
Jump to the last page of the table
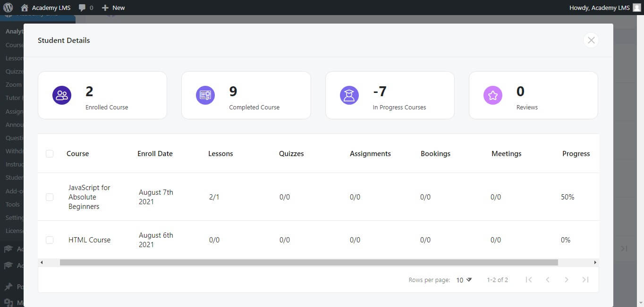coord(585,279)
